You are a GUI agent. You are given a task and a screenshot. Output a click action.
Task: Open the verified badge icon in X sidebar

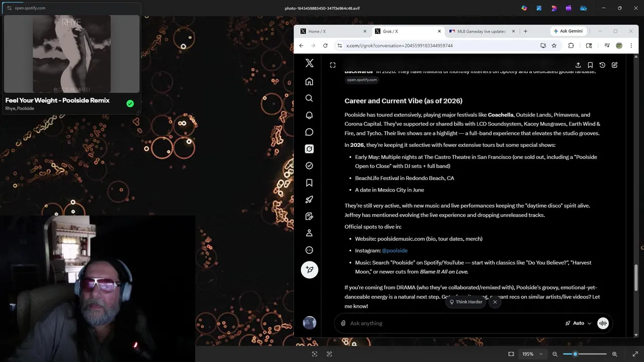[x=309, y=165]
